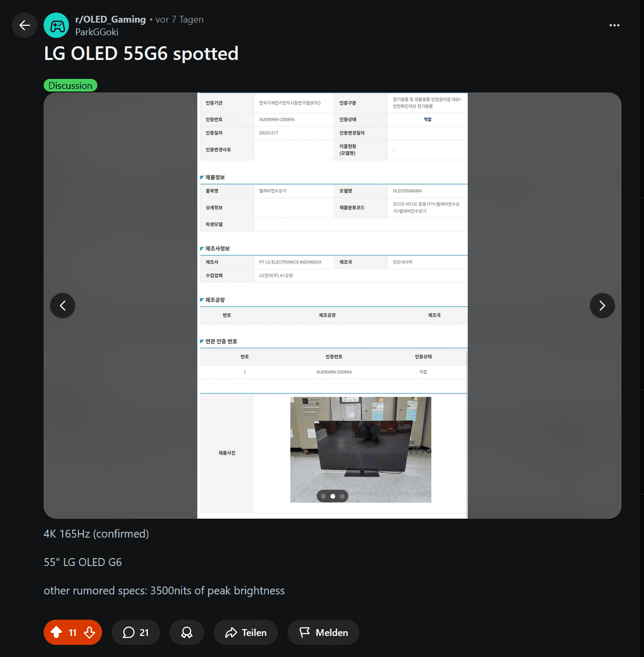This screenshot has height=657, width=644.
Task: Open the 21 comments
Action: tap(136, 632)
